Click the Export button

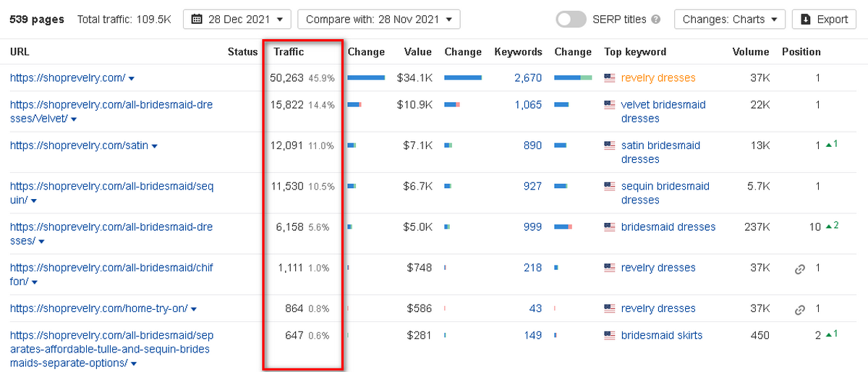tap(825, 20)
